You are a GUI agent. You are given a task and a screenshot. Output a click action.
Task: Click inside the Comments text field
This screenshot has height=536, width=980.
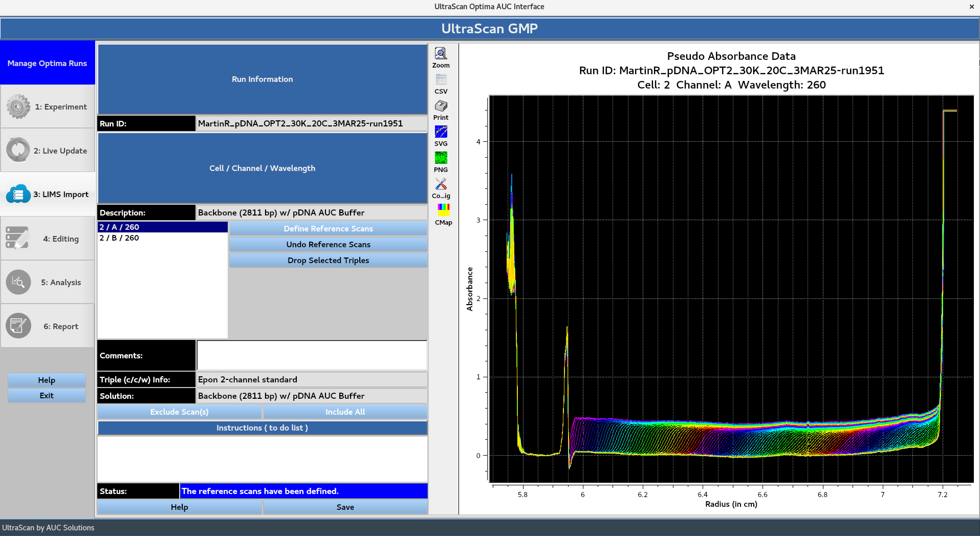[x=311, y=355]
